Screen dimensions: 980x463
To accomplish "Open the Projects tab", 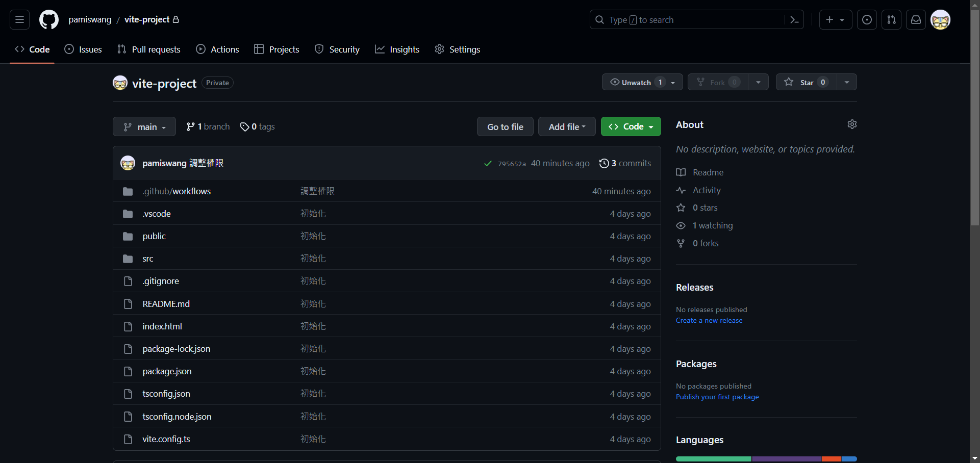I will (277, 49).
